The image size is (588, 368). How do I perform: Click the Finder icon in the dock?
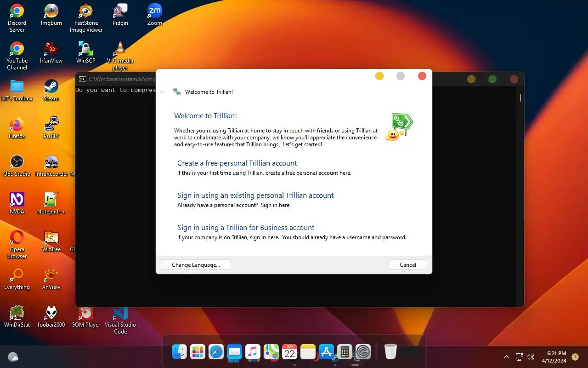coord(179,352)
